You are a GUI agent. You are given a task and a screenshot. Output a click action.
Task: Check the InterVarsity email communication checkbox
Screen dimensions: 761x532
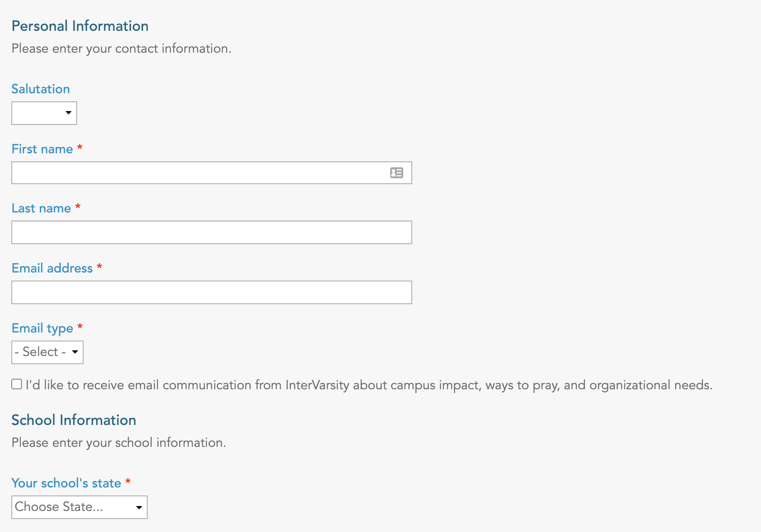[x=17, y=384]
